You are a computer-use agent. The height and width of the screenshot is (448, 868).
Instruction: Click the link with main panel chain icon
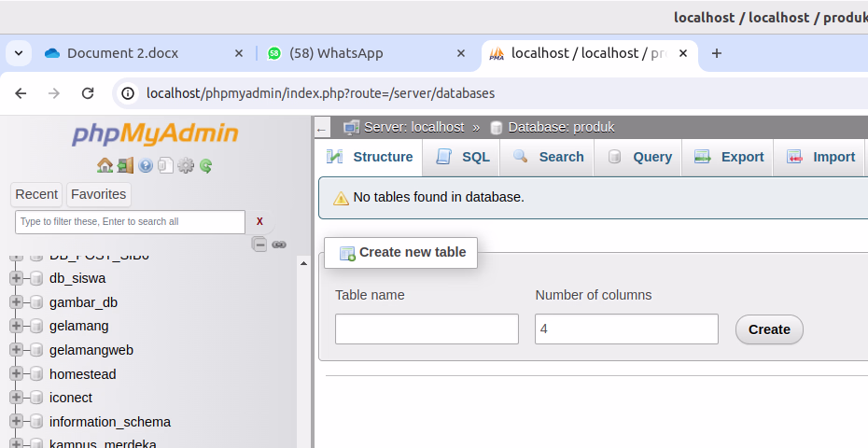(x=279, y=245)
